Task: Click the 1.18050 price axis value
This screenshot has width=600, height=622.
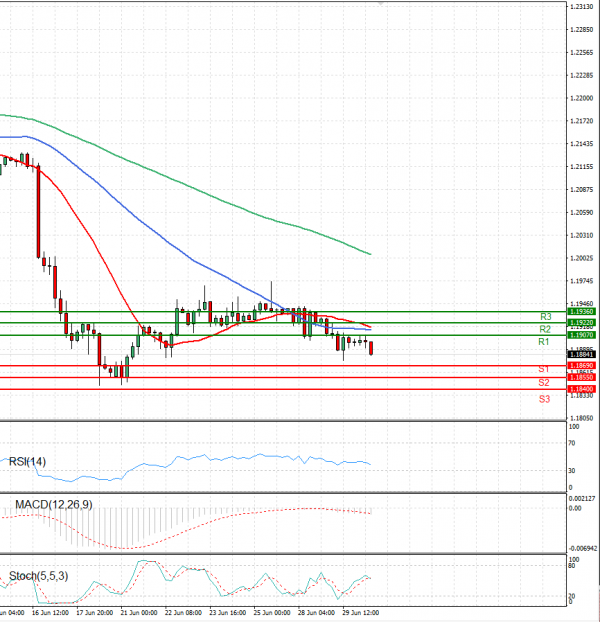Action: (582, 418)
